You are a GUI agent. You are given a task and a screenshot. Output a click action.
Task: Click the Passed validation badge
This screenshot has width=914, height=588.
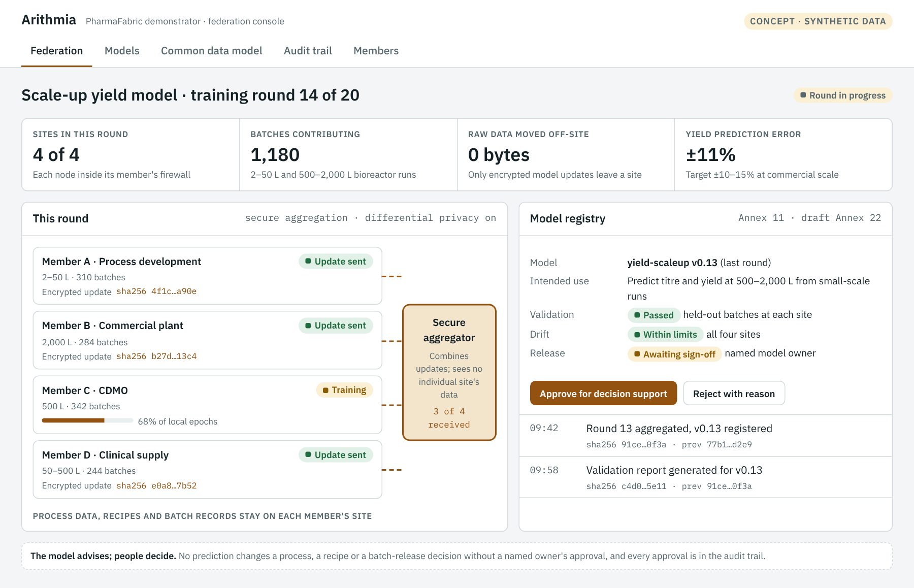pos(654,315)
